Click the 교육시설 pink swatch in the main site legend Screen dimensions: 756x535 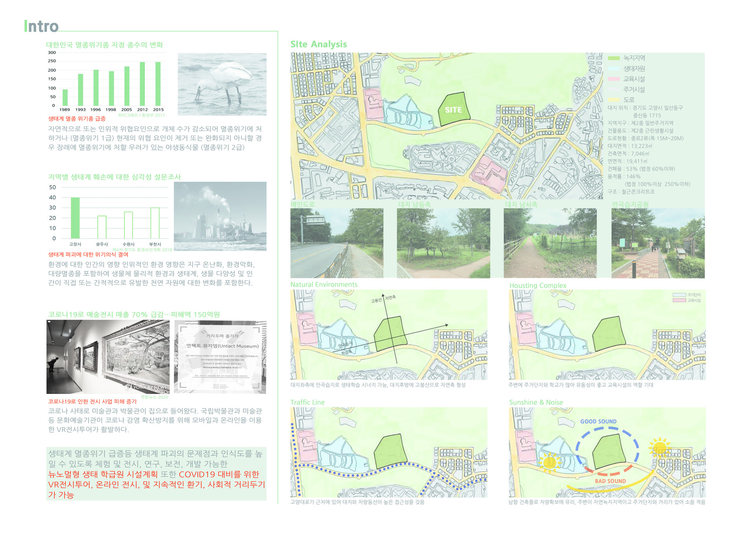click(x=614, y=79)
